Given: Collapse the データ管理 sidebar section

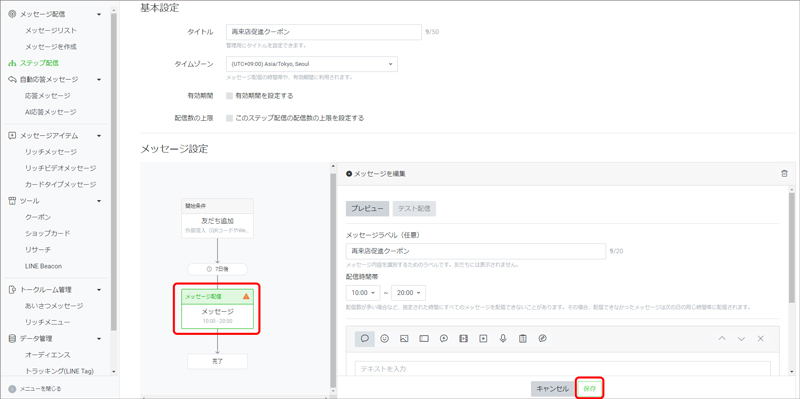Looking at the screenshot, I should coord(99,338).
